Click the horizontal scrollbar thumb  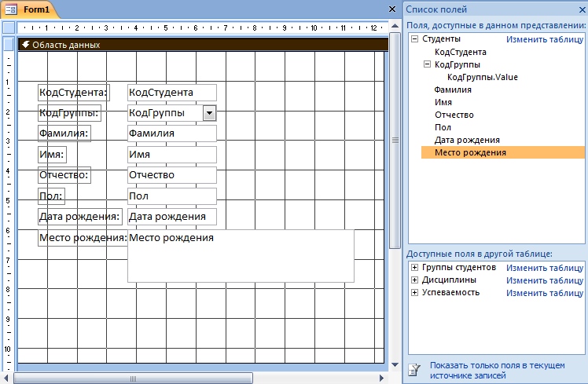133,379
